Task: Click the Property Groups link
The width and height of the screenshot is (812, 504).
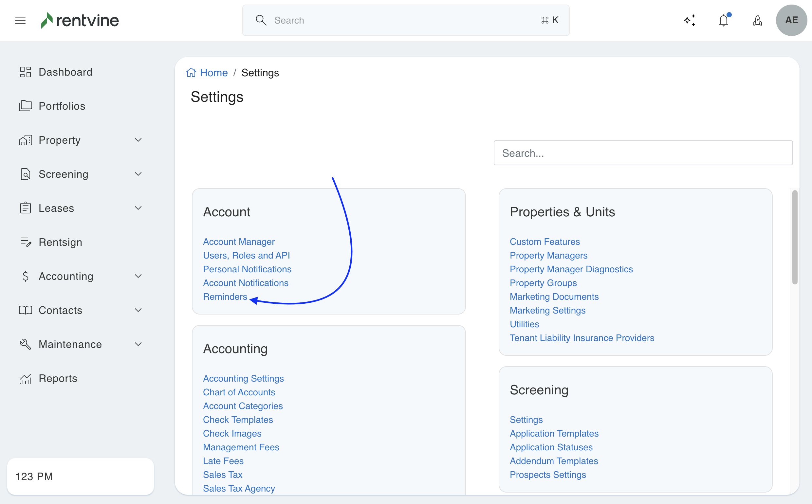Action: pos(543,283)
